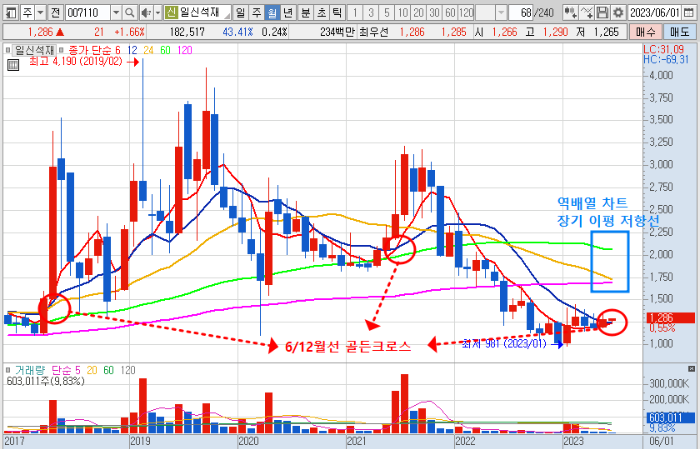Close the volume panel with X icon
700x449 pixels.
click(x=692, y=369)
